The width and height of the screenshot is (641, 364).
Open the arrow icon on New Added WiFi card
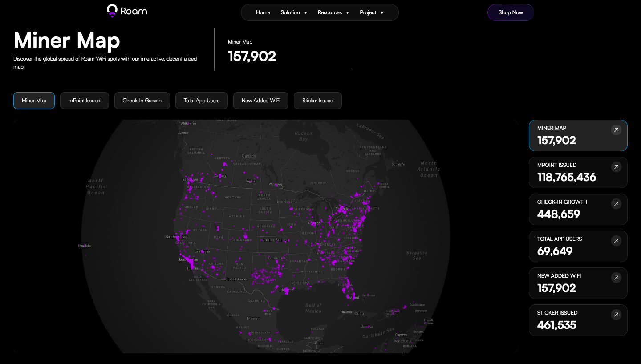click(x=616, y=278)
